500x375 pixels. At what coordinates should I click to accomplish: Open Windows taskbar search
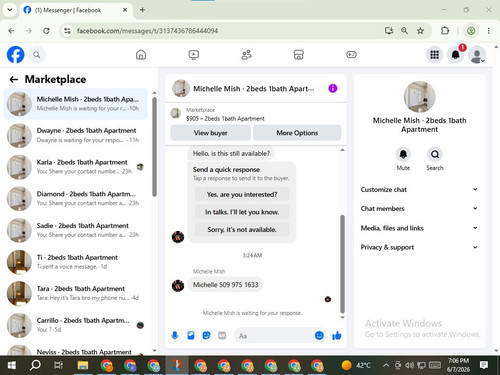coord(35,365)
